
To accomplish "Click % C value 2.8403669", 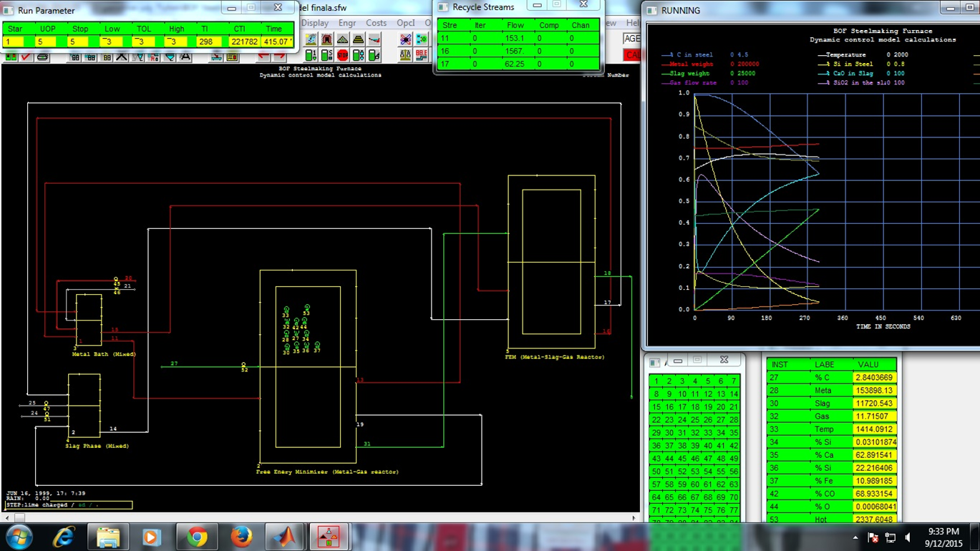I will point(873,378).
